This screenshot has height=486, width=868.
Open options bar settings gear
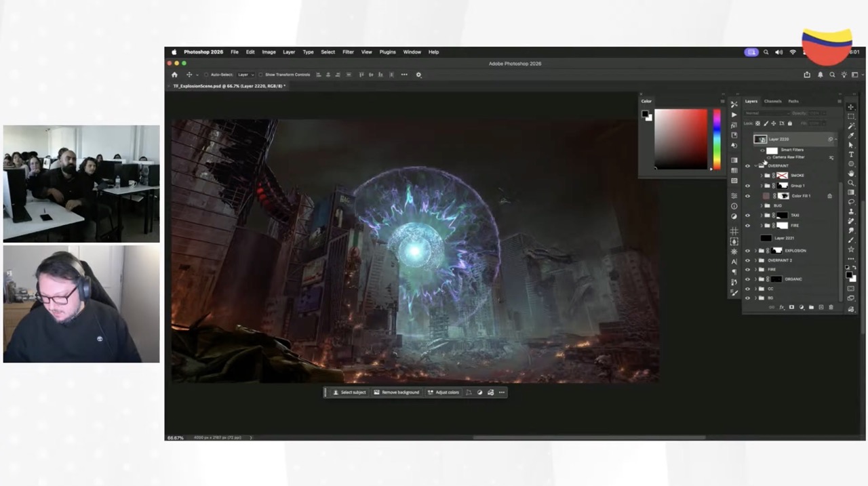(x=418, y=75)
